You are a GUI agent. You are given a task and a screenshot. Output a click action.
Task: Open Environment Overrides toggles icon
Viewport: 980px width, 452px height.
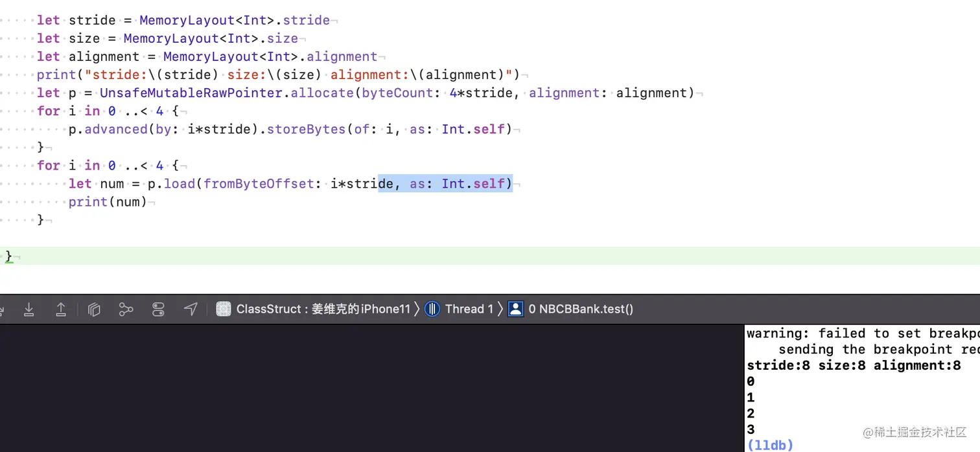pos(158,310)
